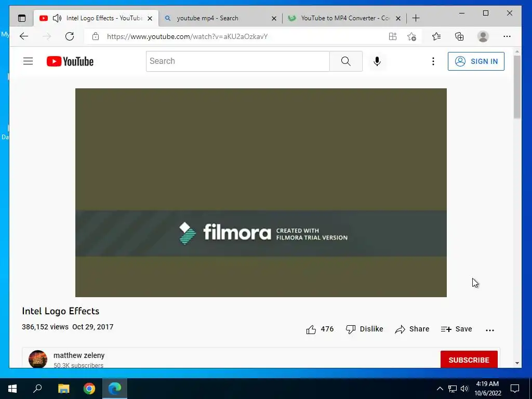Screen dimensions: 532x399
Task: Open taskbar search magnifier
Action: click(37, 388)
